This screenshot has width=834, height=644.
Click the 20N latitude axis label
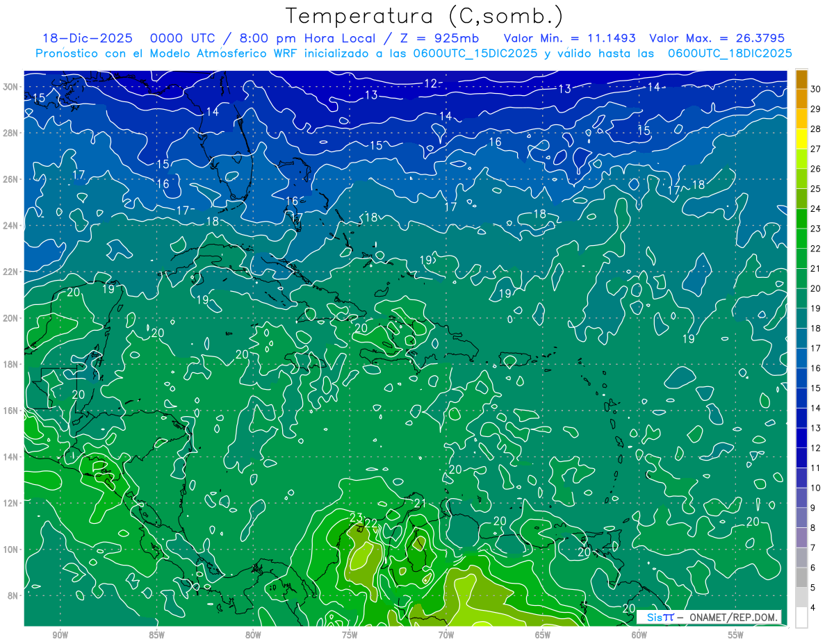11,318
